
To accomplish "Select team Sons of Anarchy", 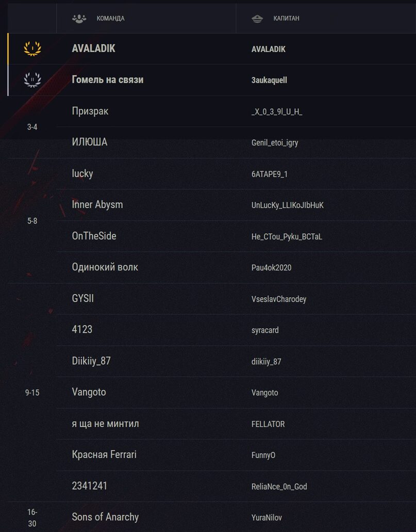I will 105,517.
